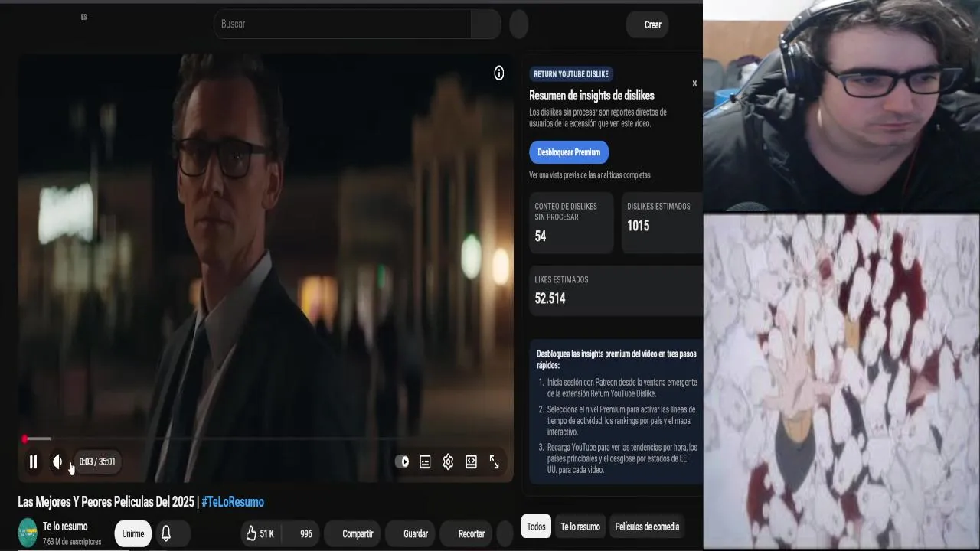
Task: Click the search submit button
Action: [486, 24]
